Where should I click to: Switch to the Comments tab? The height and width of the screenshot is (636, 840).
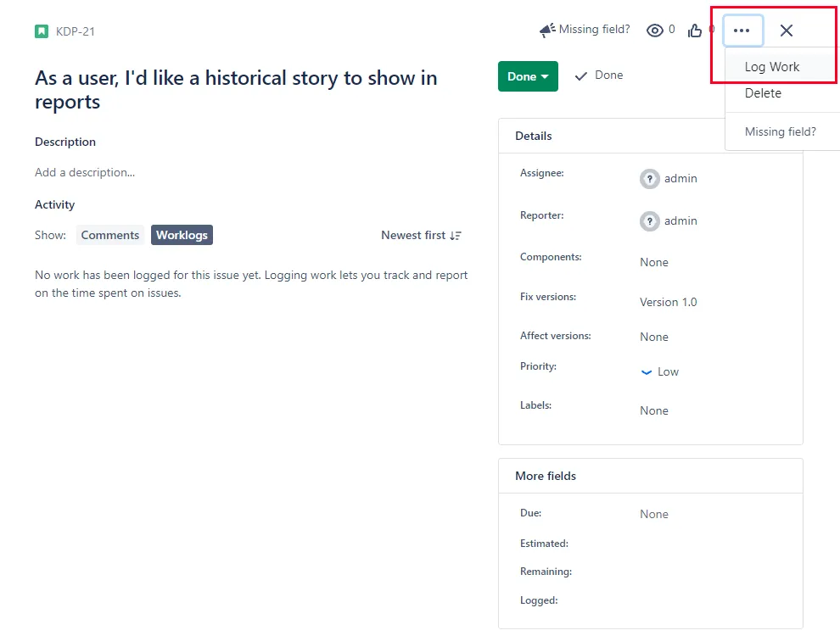pos(109,235)
